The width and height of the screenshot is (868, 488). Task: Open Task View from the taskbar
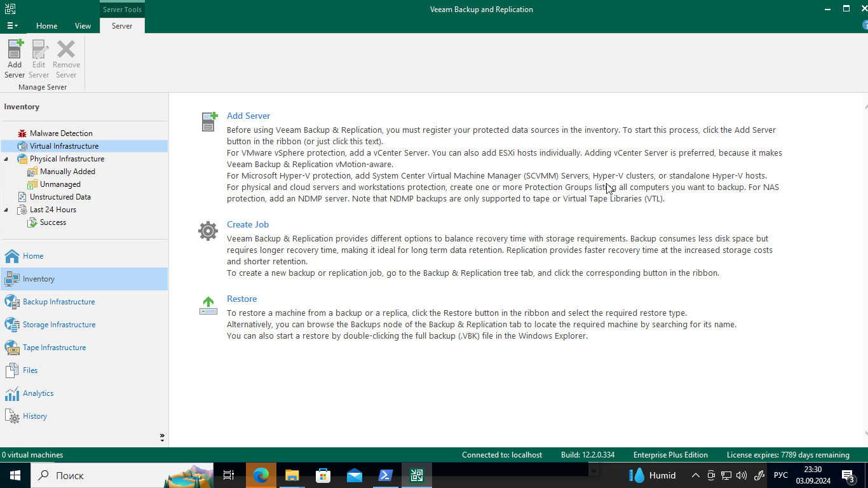pos(229,475)
